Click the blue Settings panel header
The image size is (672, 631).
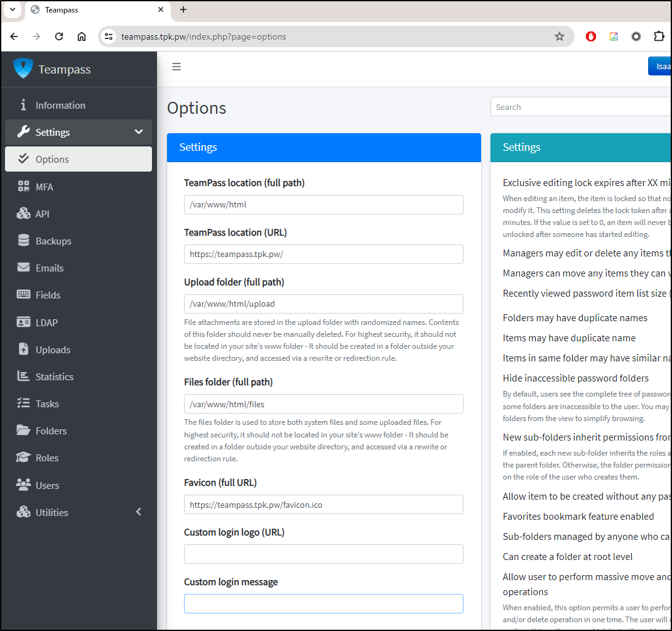click(x=324, y=148)
